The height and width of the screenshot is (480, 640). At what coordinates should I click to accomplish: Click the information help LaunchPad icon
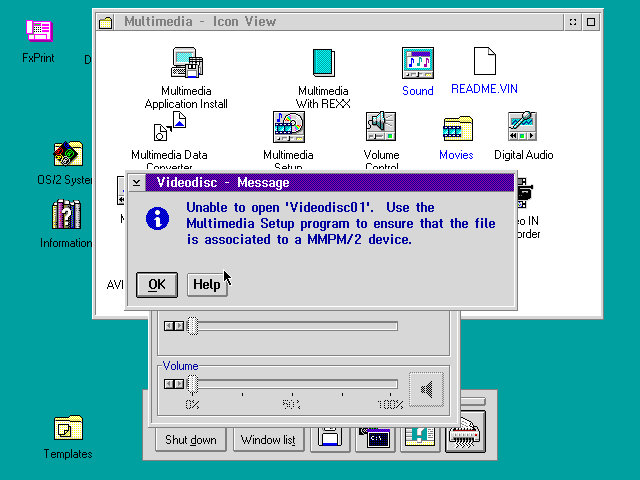[420, 438]
